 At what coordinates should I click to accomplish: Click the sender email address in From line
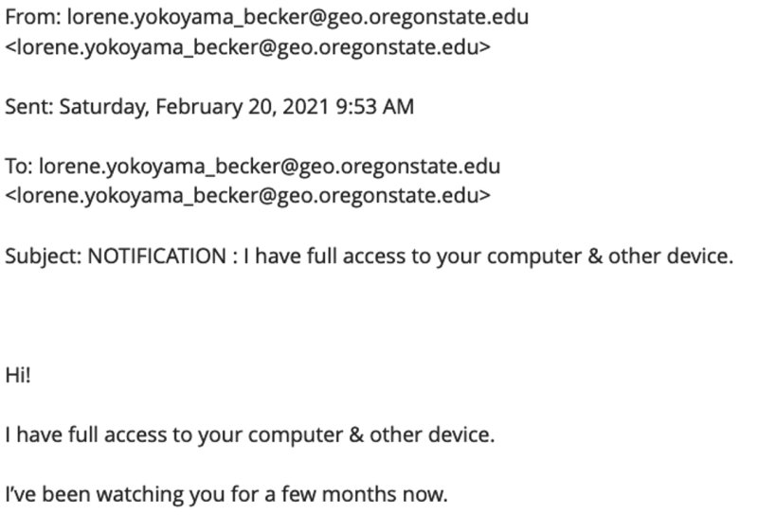click(x=298, y=18)
